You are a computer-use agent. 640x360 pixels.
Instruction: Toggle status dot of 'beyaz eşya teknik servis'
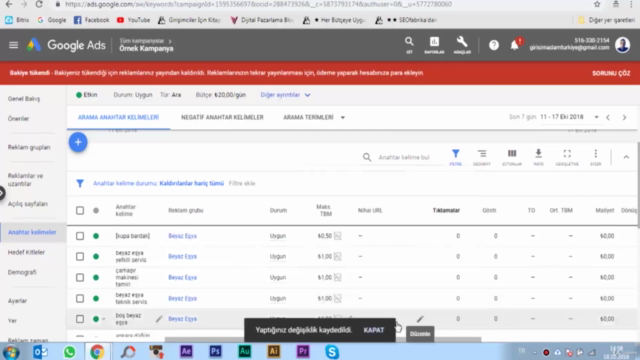click(96, 298)
